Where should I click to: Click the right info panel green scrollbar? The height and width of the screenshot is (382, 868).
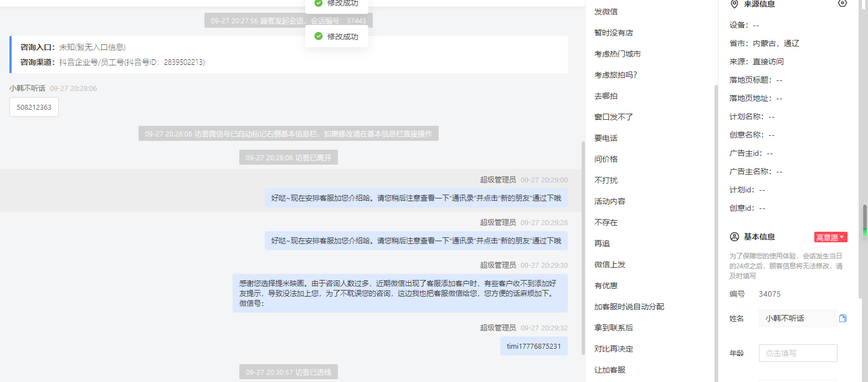pyautogui.click(x=865, y=222)
